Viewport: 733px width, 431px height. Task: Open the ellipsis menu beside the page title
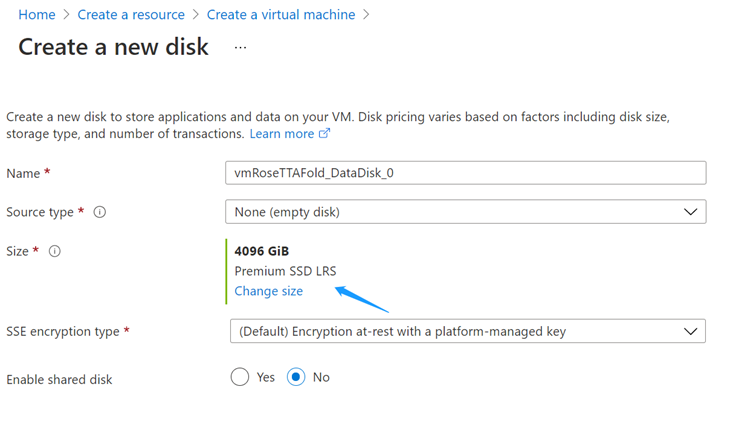point(240,47)
